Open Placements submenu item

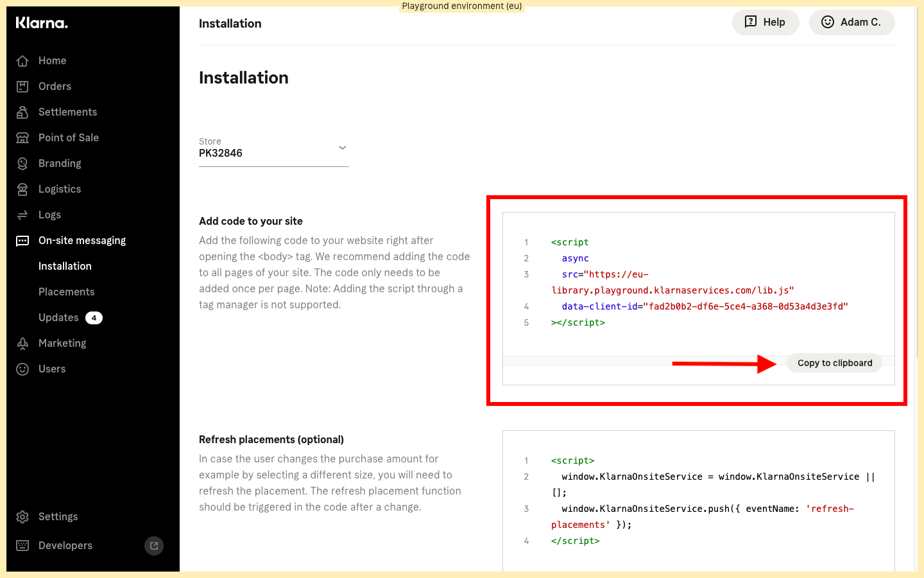pos(66,292)
